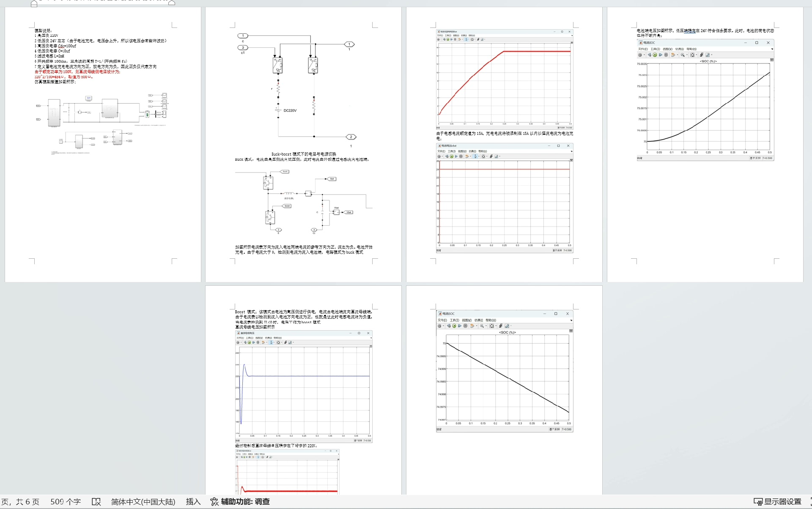Open the word count showing 509 个字
Image resolution: width=812 pixels, height=509 pixels.
pyautogui.click(x=66, y=502)
